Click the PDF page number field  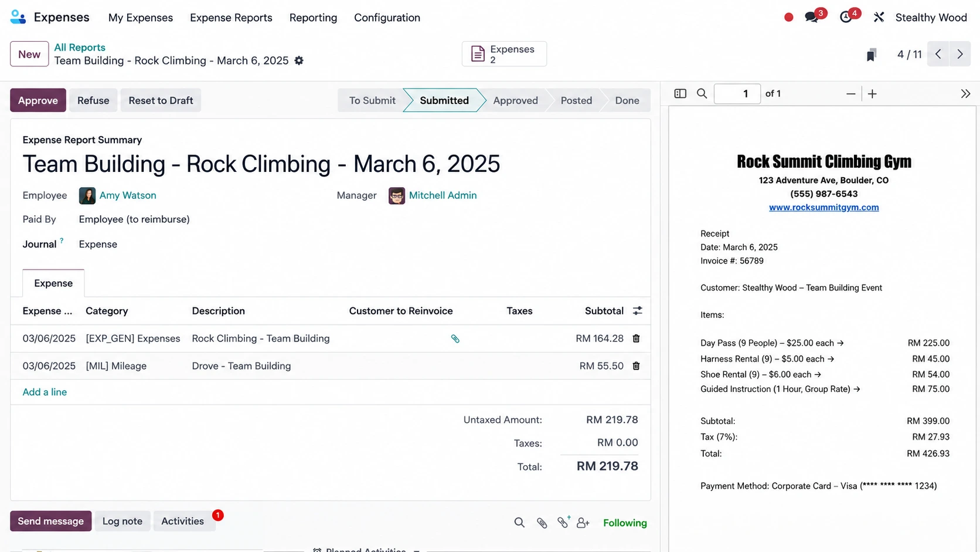tap(737, 94)
